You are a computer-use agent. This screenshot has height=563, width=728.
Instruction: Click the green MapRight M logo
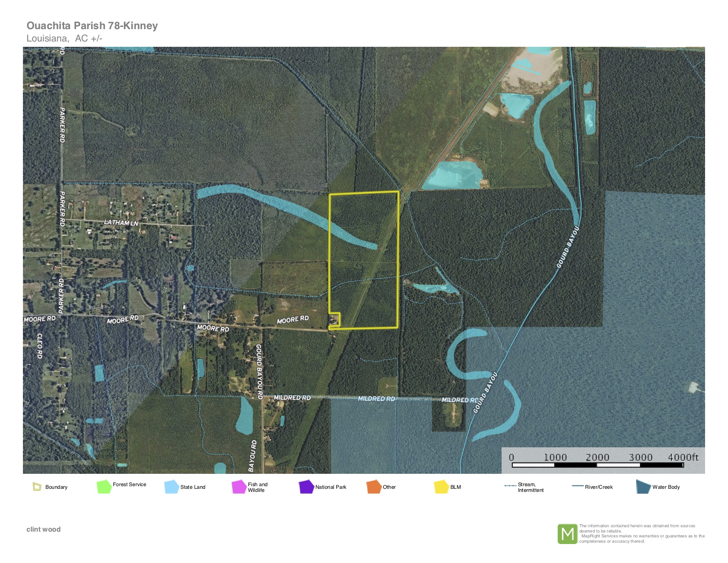tap(567, 534)
